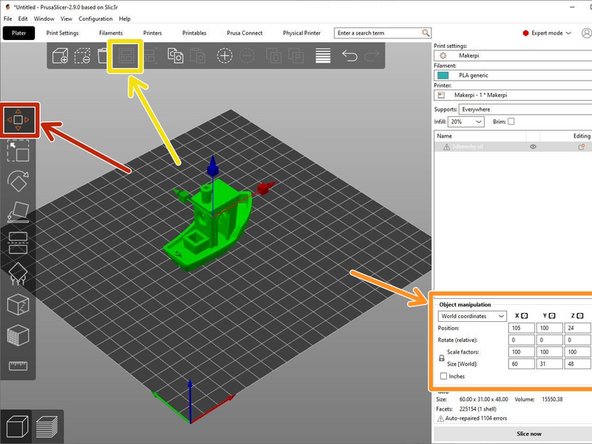Open the Expert mode dropdown
Image resolution: width=592 pixels, height=444 pixels.
coord(547,33)
